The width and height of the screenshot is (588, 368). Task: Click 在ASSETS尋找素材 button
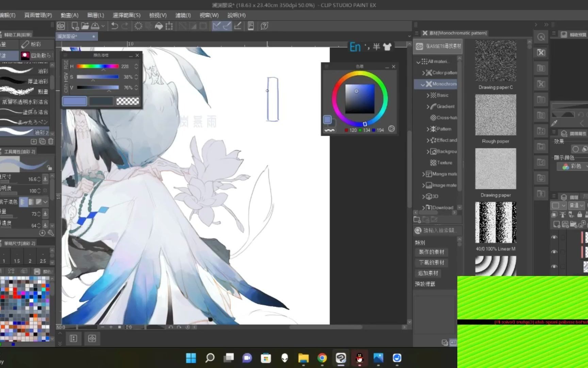click(x=437, y=46)
